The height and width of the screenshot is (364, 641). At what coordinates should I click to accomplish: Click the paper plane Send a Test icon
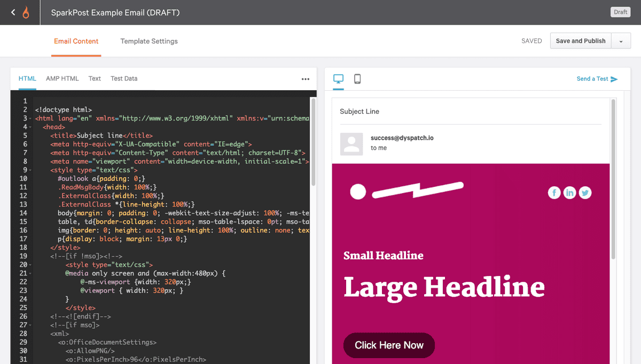pos(614,79)
